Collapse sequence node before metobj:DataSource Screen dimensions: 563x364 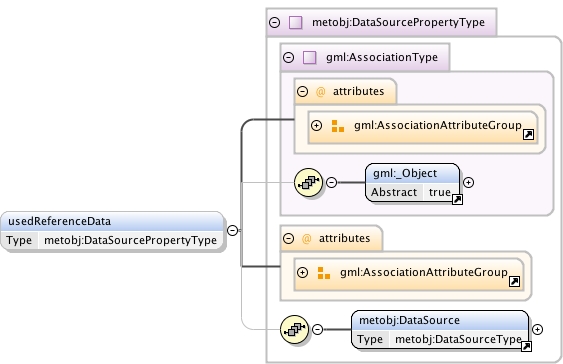coord(317,329)
